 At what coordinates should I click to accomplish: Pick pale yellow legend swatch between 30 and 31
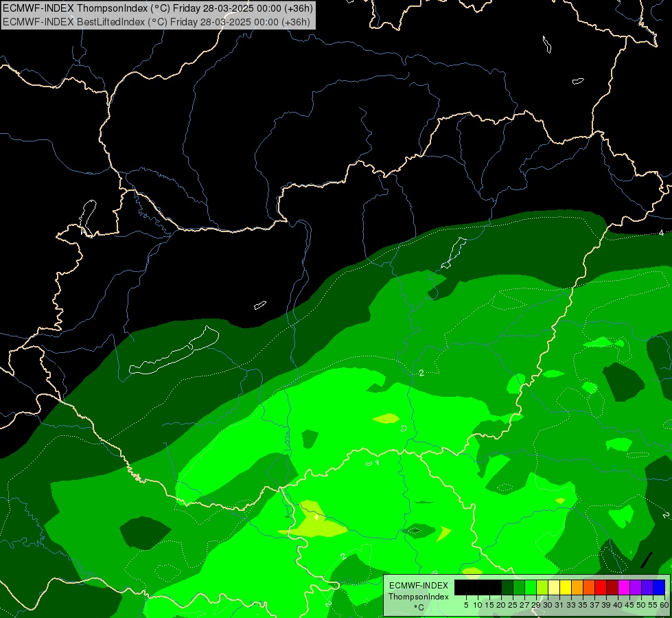553,587
